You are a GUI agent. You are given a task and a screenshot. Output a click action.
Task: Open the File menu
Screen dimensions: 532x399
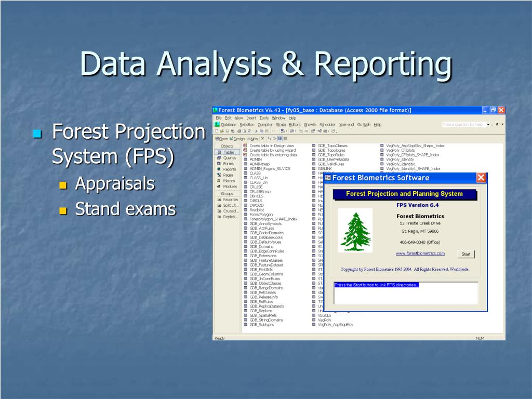pyautogui.click(x=219, y=118)
